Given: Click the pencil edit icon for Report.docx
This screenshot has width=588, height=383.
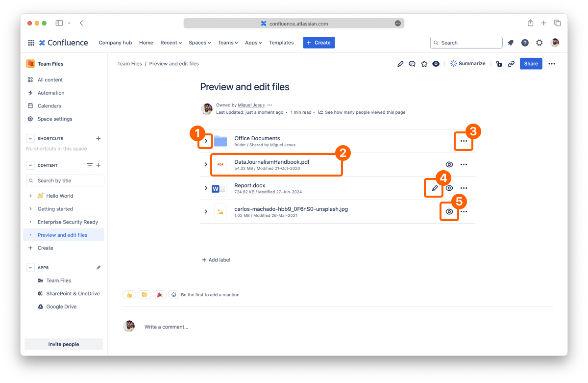Looking at the screenshot, I should click(x=435, y=188).
